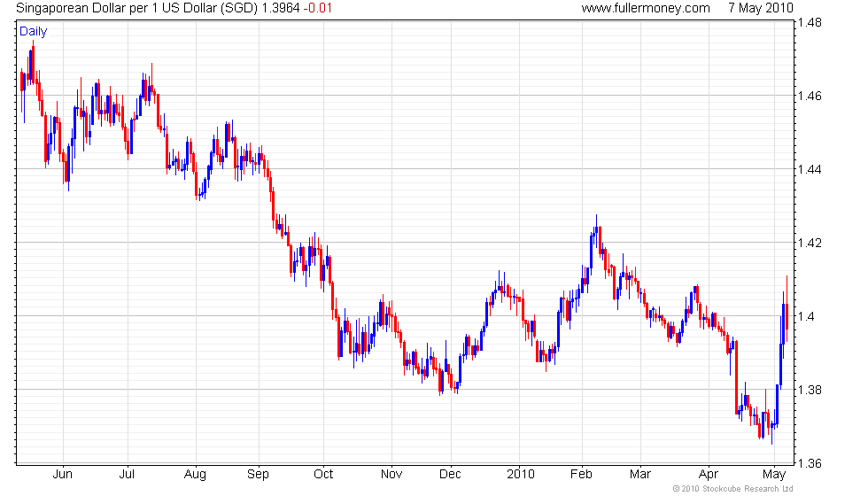868x496 pixels.
Task: Select the 'Mar' x-axis label
Action: (x=639, y=475)
